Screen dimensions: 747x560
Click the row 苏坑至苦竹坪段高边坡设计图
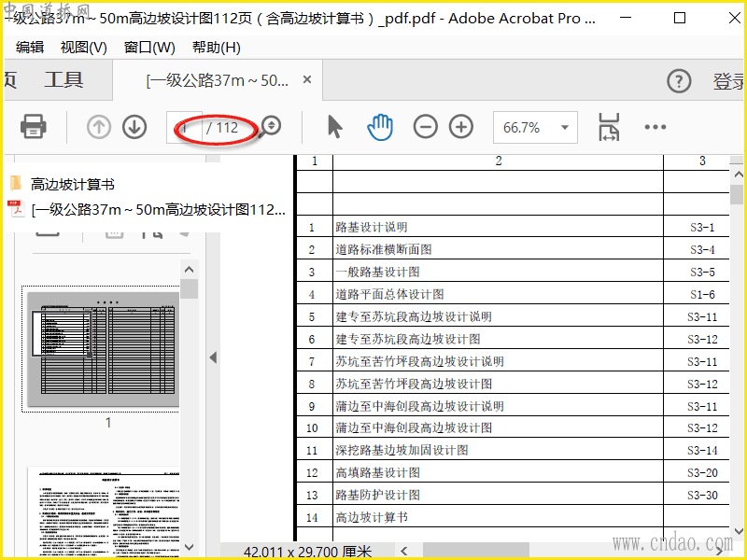tap(513, 384)
